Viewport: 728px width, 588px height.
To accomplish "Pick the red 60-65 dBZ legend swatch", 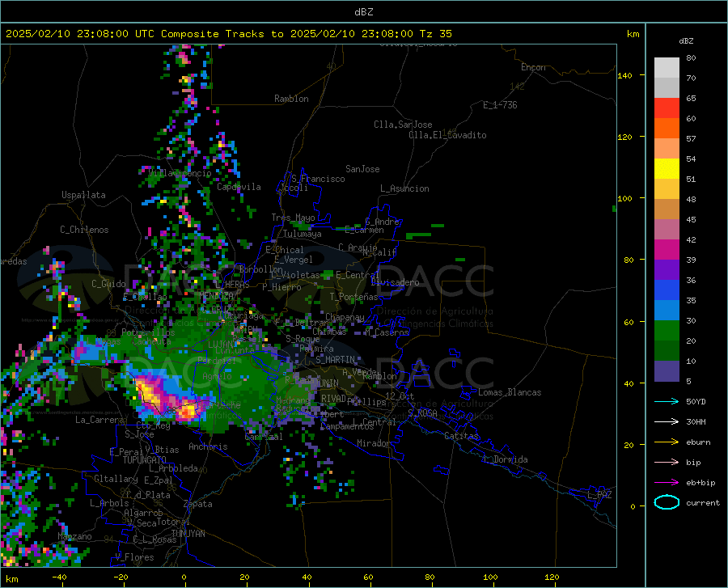I will point(667,108).
